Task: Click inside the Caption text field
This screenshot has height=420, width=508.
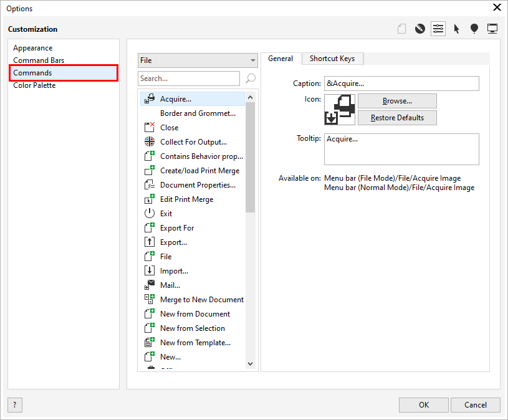Action: click(x=401, y=84)
